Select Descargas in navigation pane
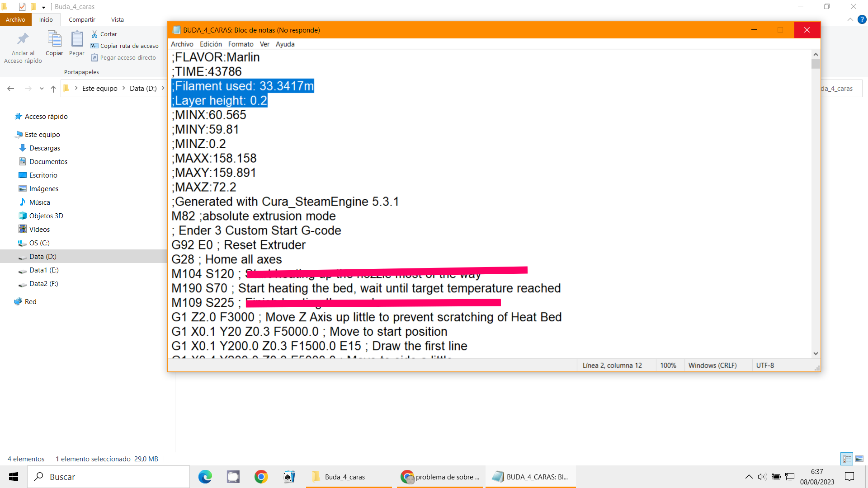The height and width of the screenshot is (488, 868). (44, 148)
